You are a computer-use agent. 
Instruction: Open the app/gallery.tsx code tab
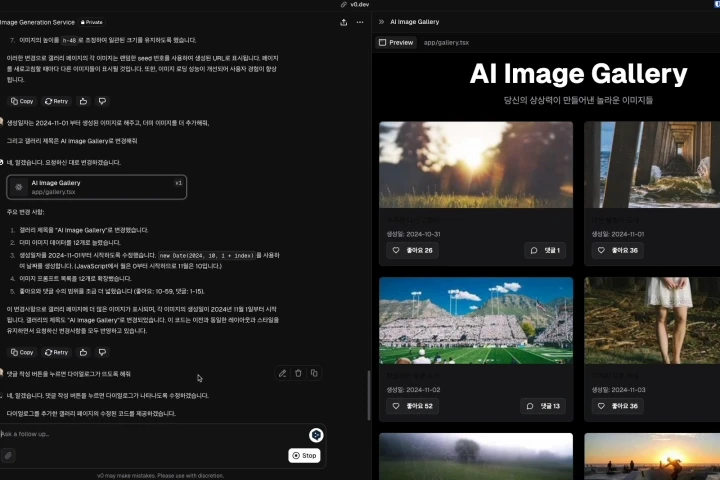[446, 42]
